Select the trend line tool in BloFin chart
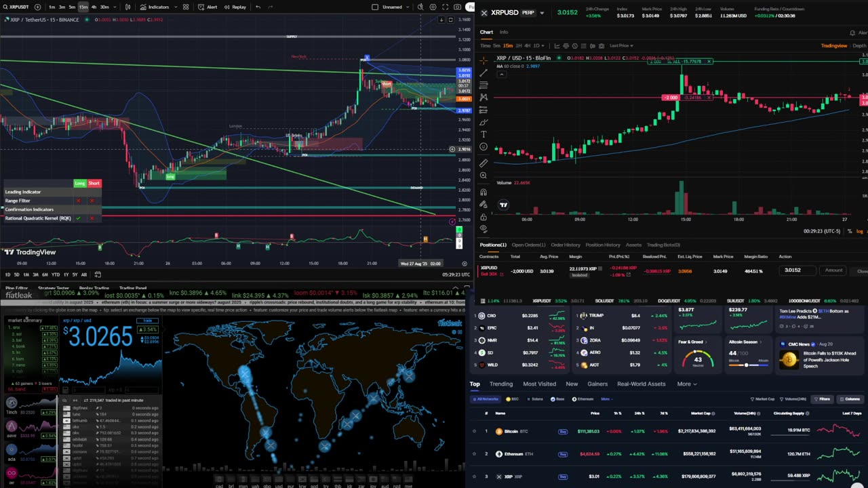This screenshot has width=868, height=488. [483, 73]
